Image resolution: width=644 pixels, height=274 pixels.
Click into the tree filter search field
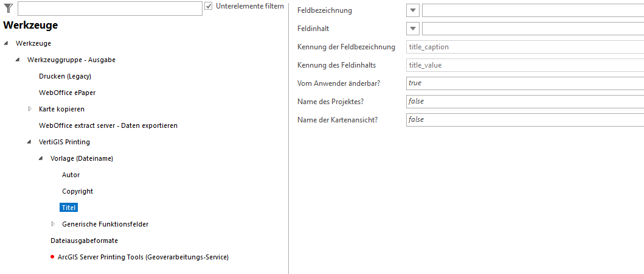click(x=109, y=8)
